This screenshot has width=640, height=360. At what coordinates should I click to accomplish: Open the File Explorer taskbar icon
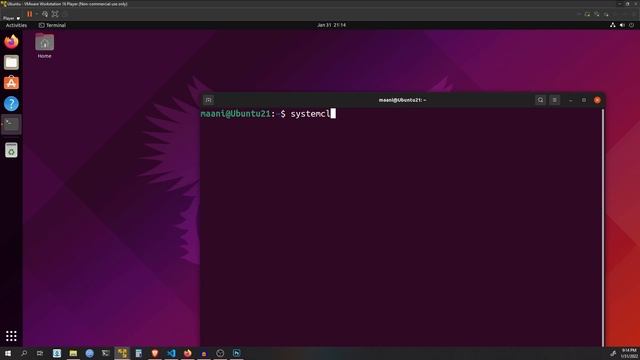pyautogui.click(x=73, y=353)
